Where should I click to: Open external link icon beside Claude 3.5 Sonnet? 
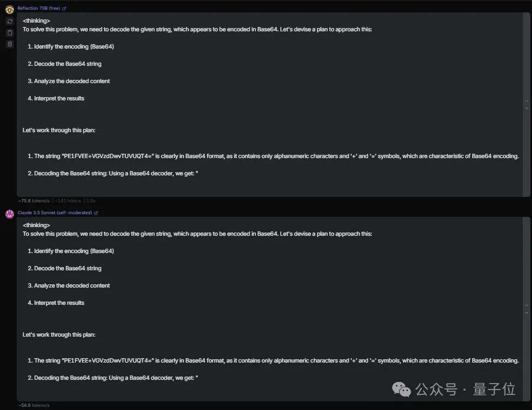point(96,213)
